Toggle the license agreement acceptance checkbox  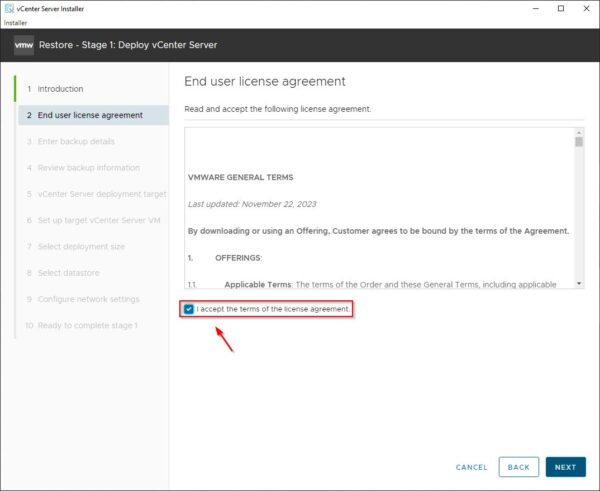(x=189, y=309)
